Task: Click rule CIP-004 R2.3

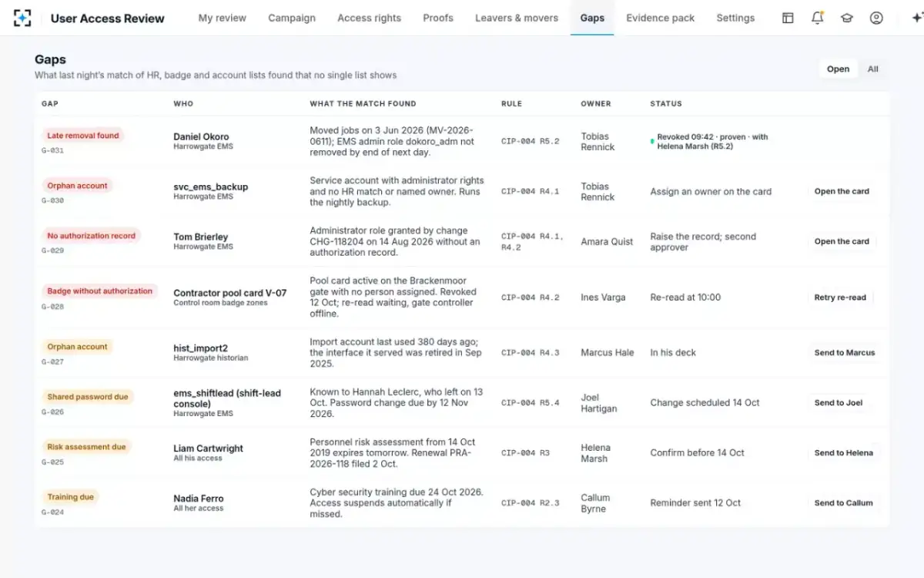Action: click(x=530, y=502)
